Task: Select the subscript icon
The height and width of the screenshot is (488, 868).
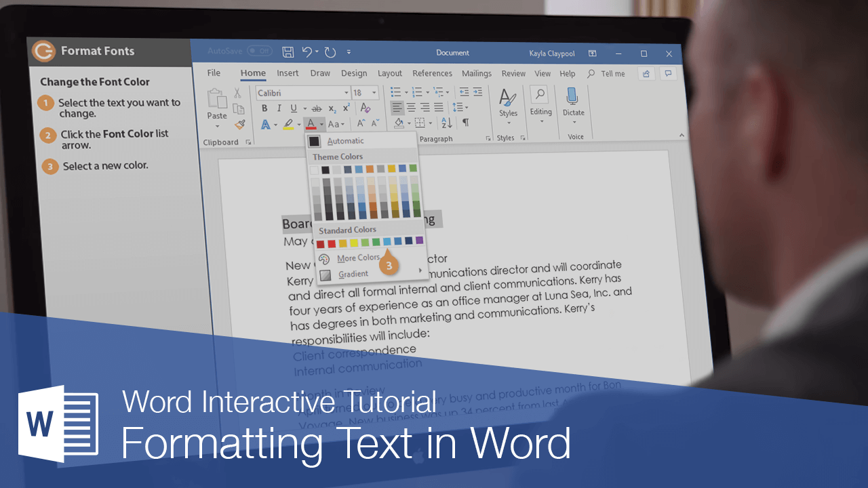Action: click(x=332, y=108)
